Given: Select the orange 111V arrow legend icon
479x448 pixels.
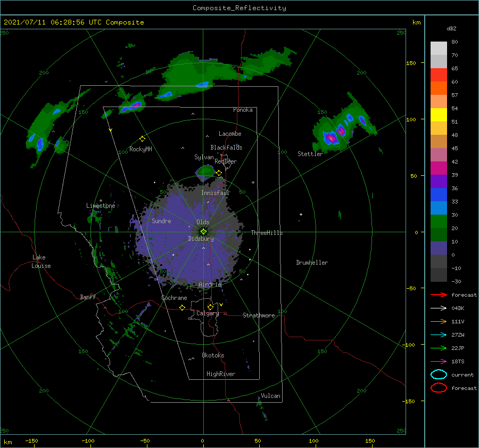Looking at the screenshot, I should [439, 321].
